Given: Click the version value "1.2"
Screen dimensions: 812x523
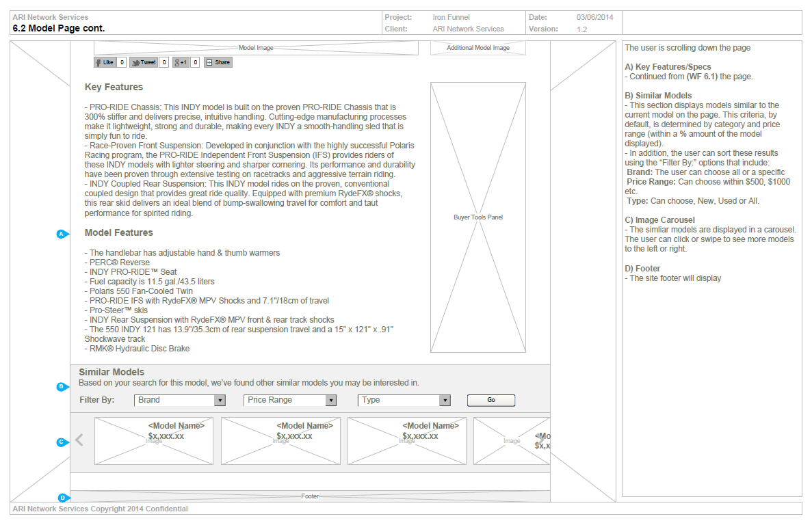Looking at the screenshot, I should [581, 29].
